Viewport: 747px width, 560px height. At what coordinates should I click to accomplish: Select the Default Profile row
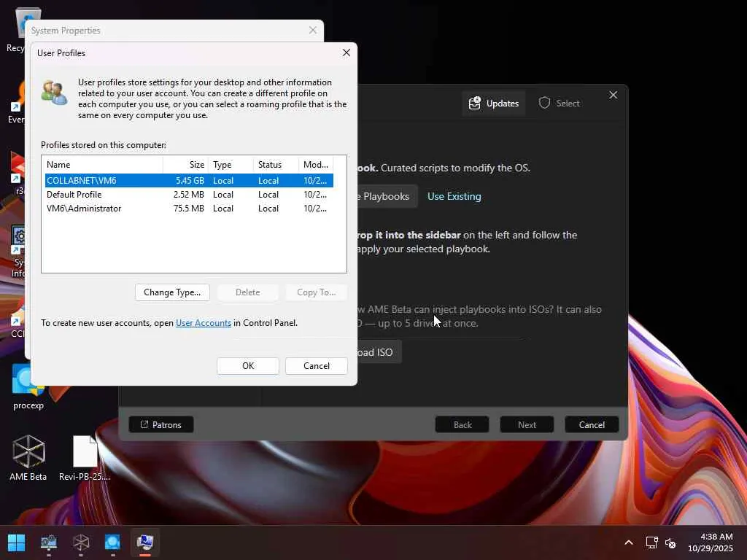(x=189, y=194)
